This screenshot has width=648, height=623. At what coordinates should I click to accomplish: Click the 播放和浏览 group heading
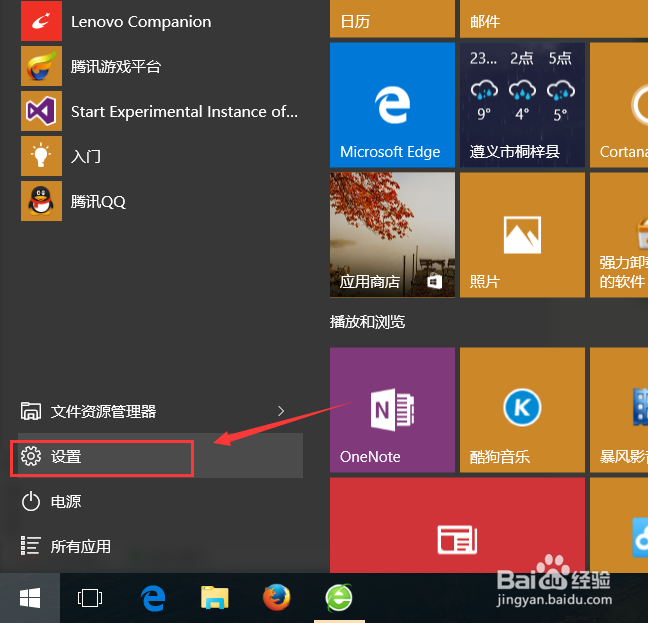coord(367,322)
